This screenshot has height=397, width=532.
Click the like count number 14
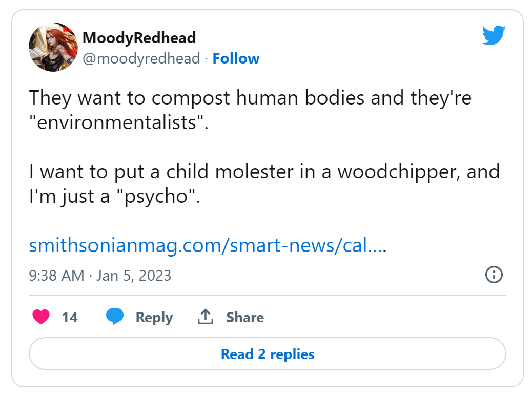(x=70, y=318)
